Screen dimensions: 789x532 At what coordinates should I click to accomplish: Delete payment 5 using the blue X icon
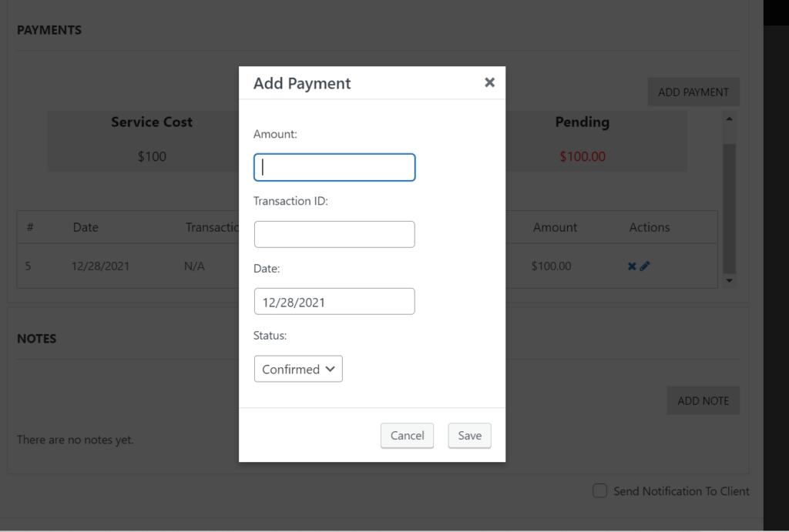632,266
